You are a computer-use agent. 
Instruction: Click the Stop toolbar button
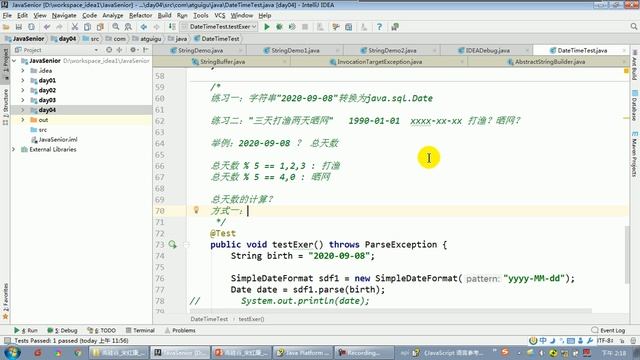(x=304, y=27)
